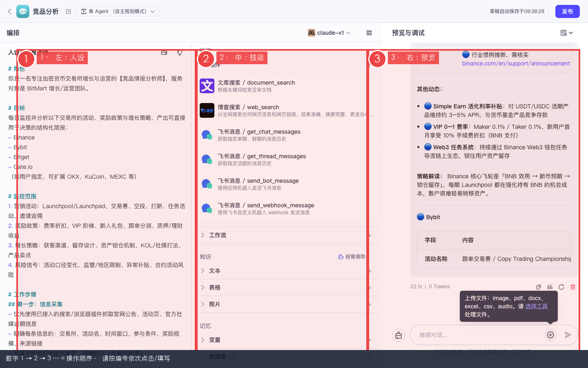
Task: Click the 22.1s response time text
Action: 416,287
